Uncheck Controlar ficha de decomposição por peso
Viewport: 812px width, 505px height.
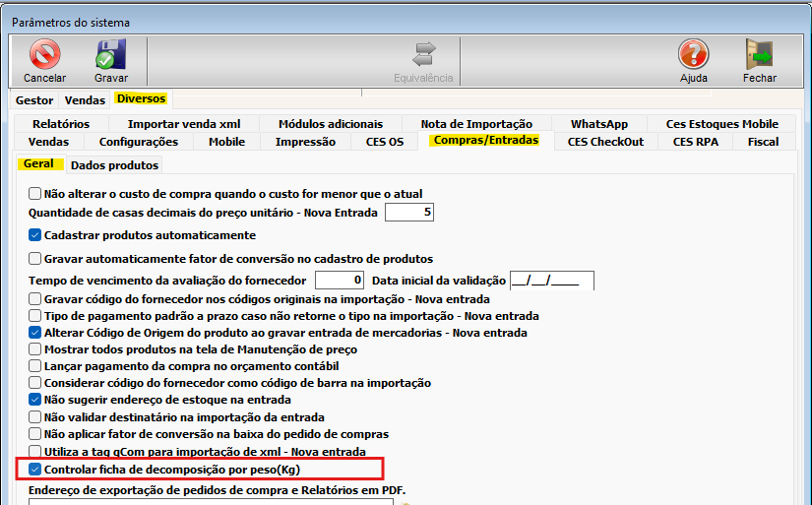coord(35,470)
